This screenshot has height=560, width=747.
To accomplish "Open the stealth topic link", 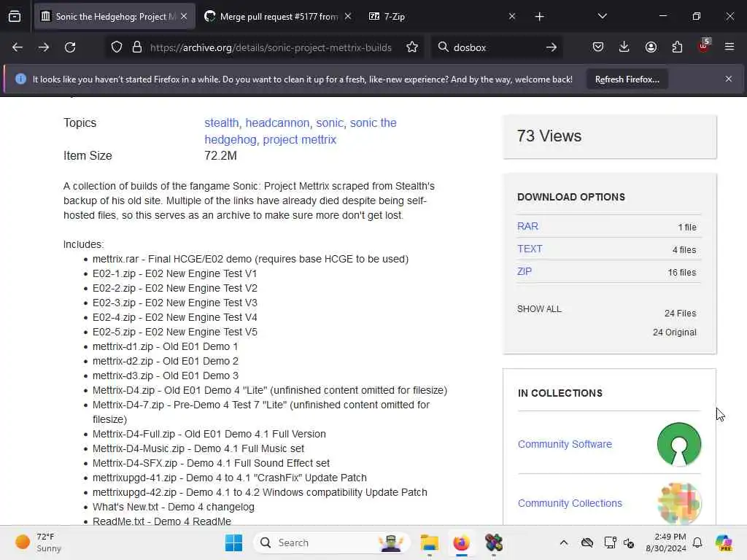I will 222,122.
